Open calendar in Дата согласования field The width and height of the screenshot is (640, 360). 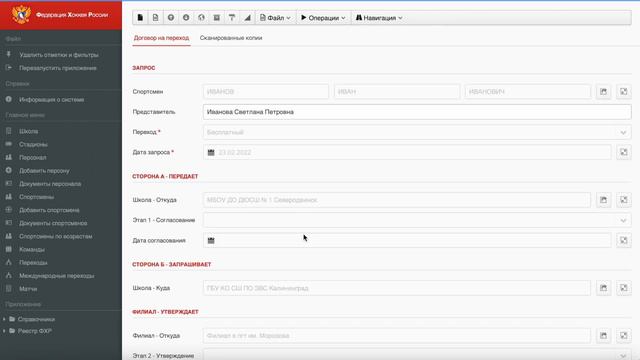click(211, 240)
